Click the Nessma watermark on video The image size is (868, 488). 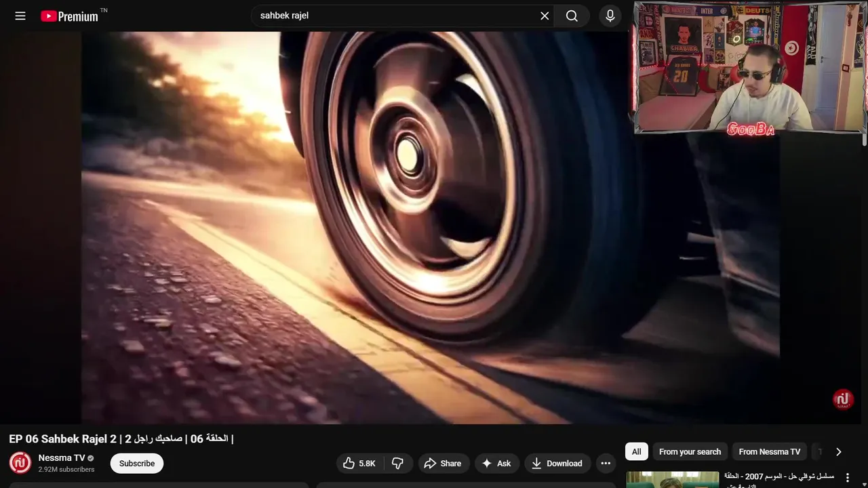(843, 400)
